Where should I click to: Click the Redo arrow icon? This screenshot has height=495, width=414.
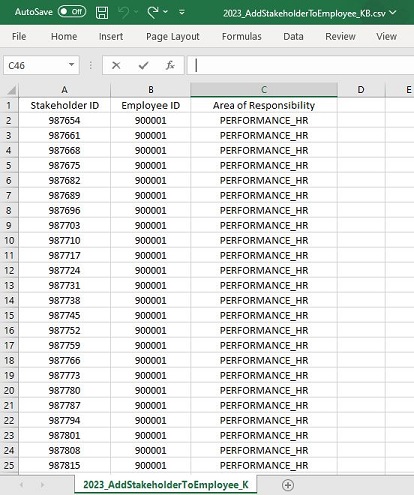click(x=153, y=12)
